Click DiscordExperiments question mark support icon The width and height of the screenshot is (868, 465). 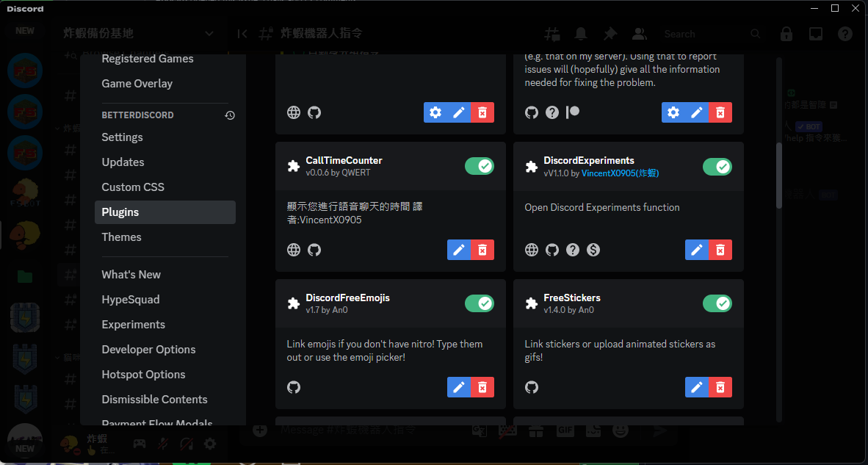pos(573,250)
